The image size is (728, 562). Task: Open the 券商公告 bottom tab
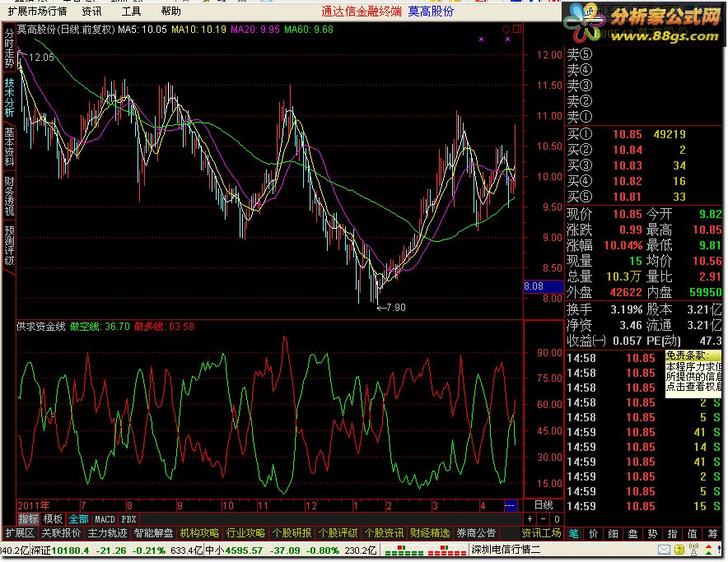476,532
